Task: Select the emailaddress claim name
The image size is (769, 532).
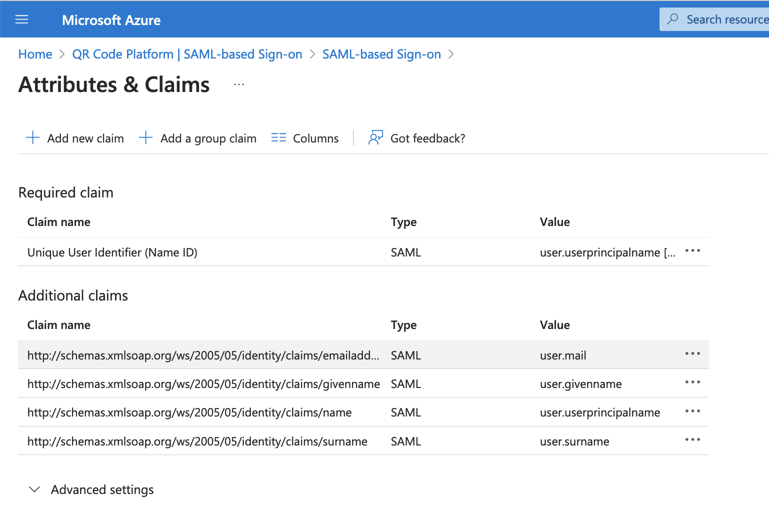Action: coord(203,355)
